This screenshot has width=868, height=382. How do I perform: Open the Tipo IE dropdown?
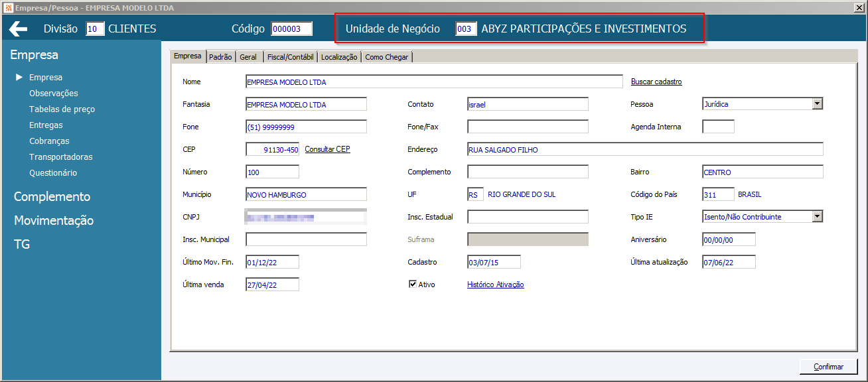coord(818,216)
